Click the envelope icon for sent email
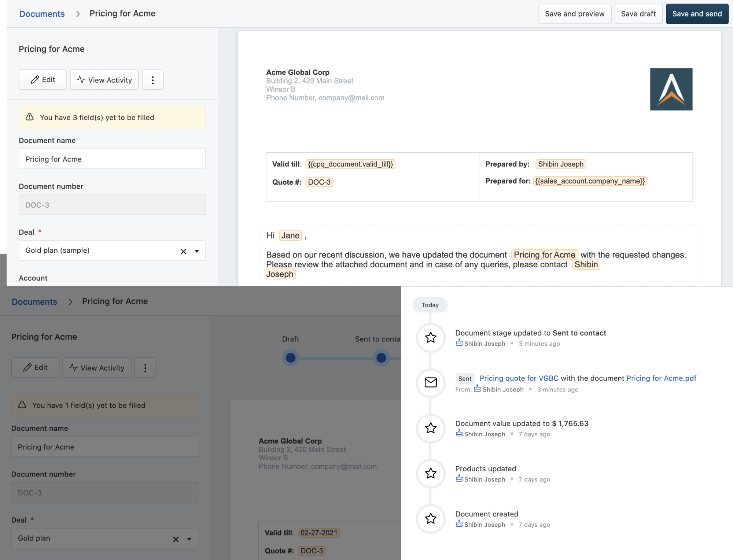The height and width of the screenshot is (560, 733). (431, 382)
